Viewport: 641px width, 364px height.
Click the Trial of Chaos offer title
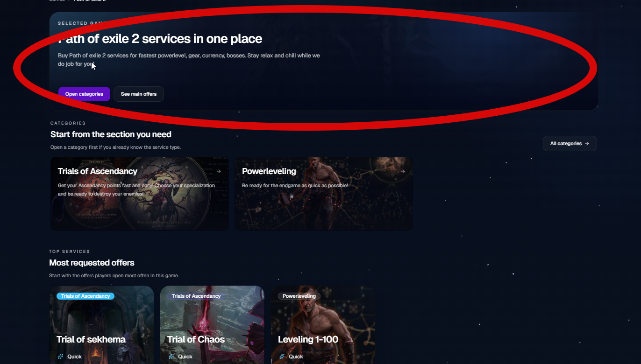(196, 339)
